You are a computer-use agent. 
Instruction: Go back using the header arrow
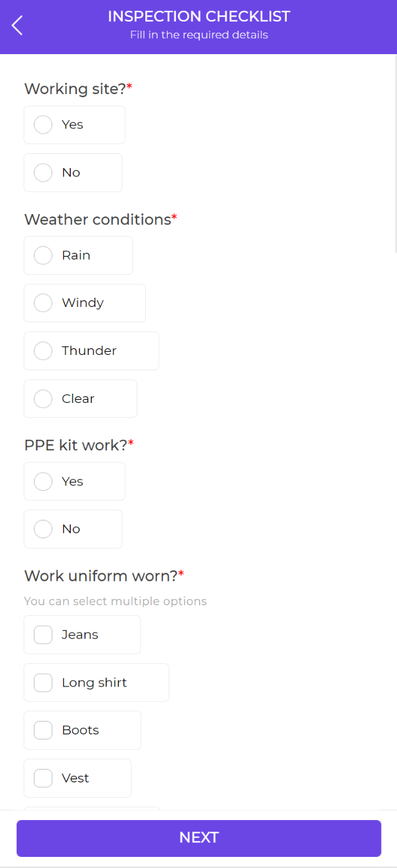pos(17,25)
